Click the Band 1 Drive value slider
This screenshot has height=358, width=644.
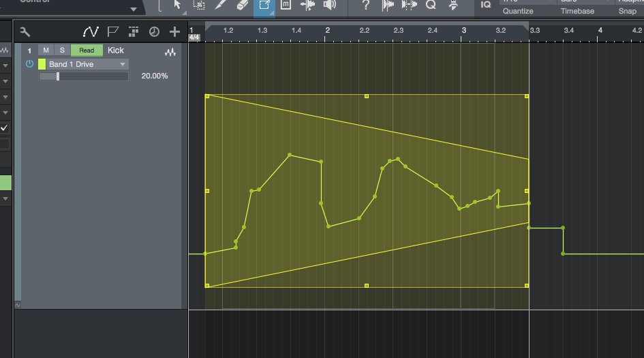[x=83, y=76]
